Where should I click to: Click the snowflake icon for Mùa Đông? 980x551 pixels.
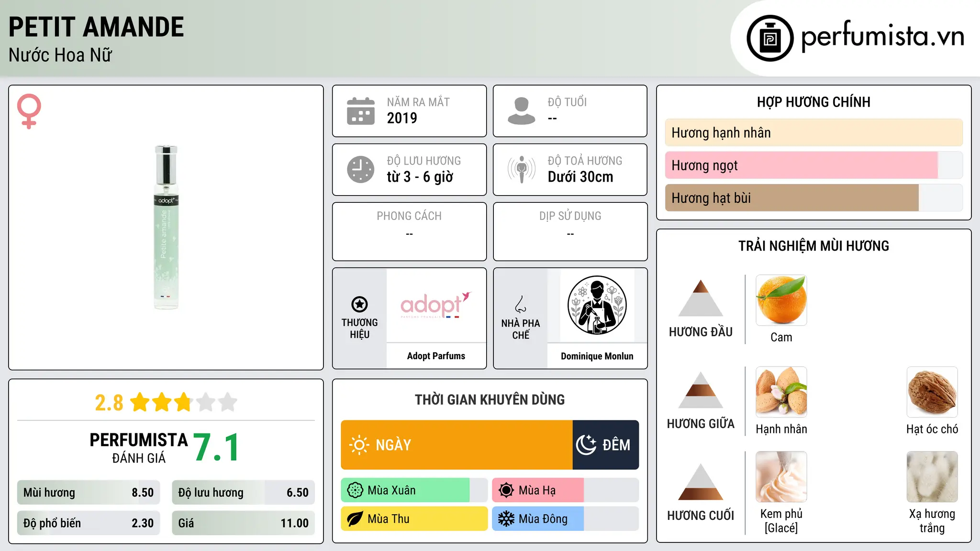coord(506,519)
